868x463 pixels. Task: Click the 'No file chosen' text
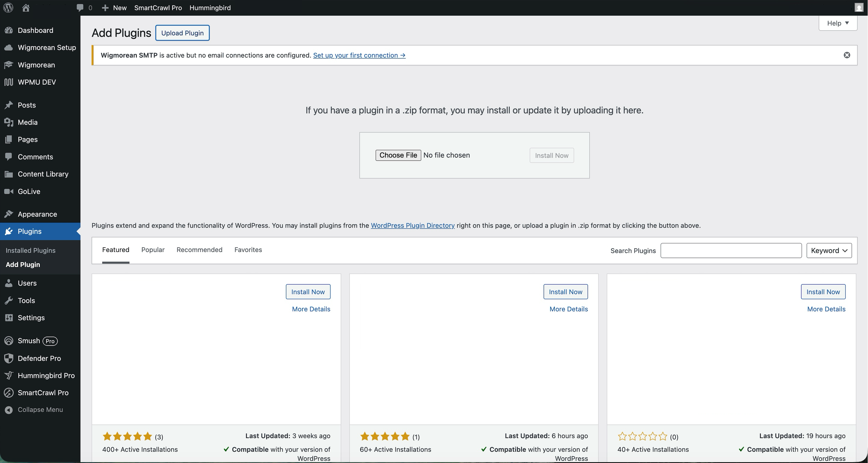coord(446,155)
